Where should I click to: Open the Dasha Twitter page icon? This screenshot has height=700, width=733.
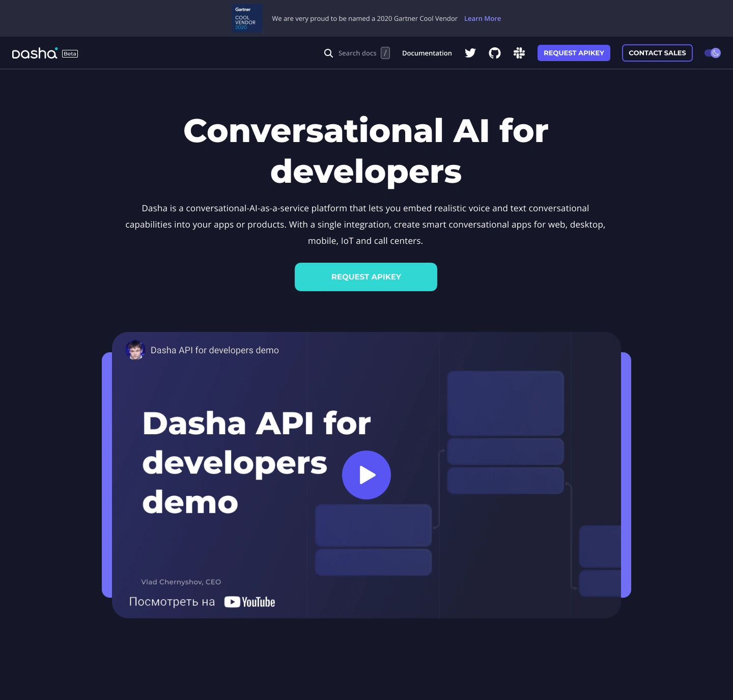(470, 53)
